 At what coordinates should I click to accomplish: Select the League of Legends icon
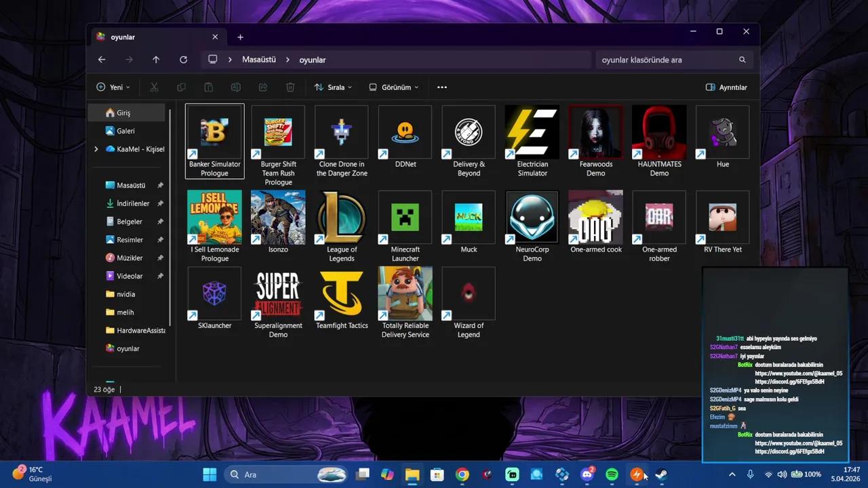point(342,218)
